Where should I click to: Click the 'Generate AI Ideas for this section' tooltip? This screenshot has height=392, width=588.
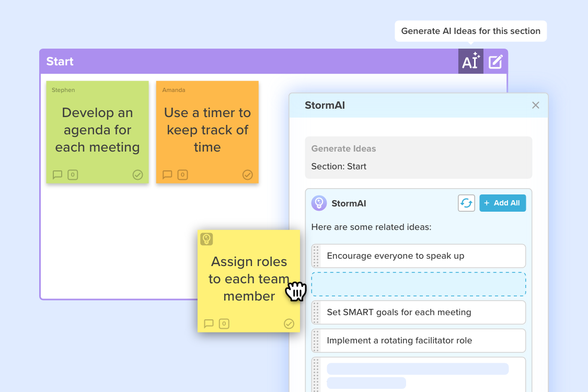pos(470,31)
